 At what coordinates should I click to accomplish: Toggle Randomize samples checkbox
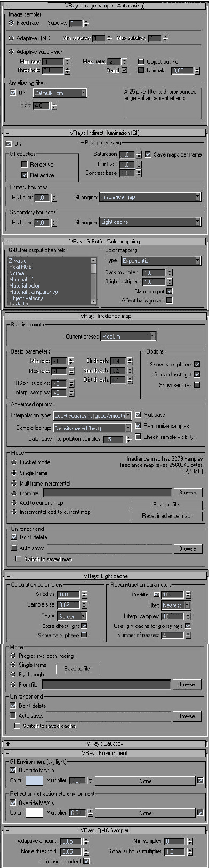click(138, 425)
